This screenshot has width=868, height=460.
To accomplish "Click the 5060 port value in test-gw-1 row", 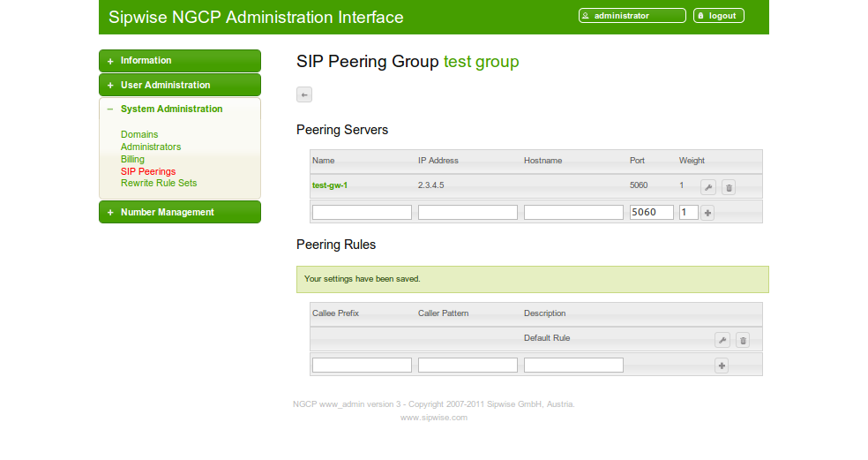I will 639,185.
